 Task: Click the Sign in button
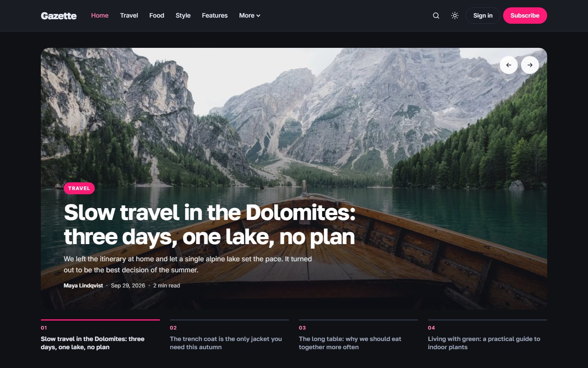pos(483,16)
